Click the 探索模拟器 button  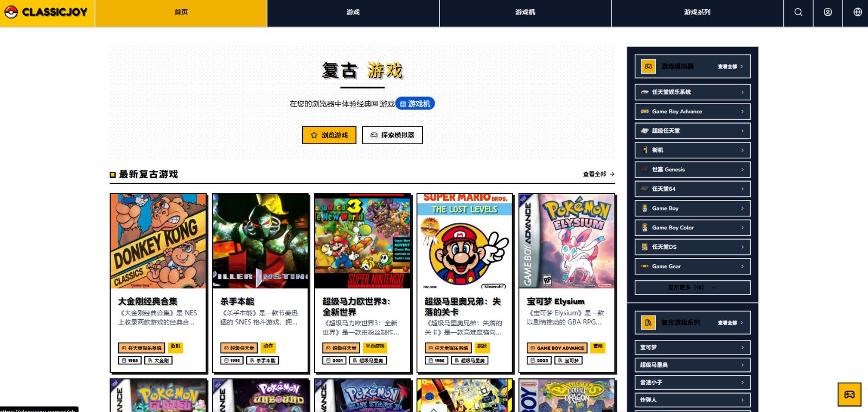click(x=392, y=135)
